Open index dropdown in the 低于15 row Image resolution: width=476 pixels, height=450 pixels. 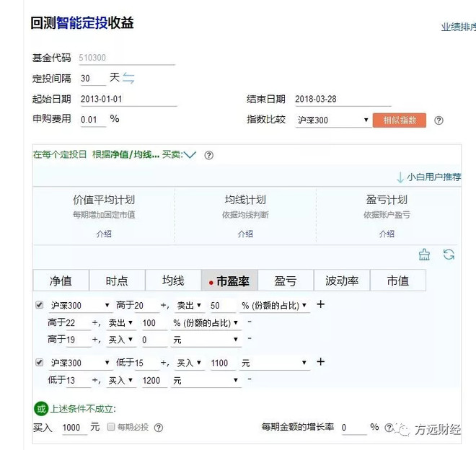click(80, 363)
